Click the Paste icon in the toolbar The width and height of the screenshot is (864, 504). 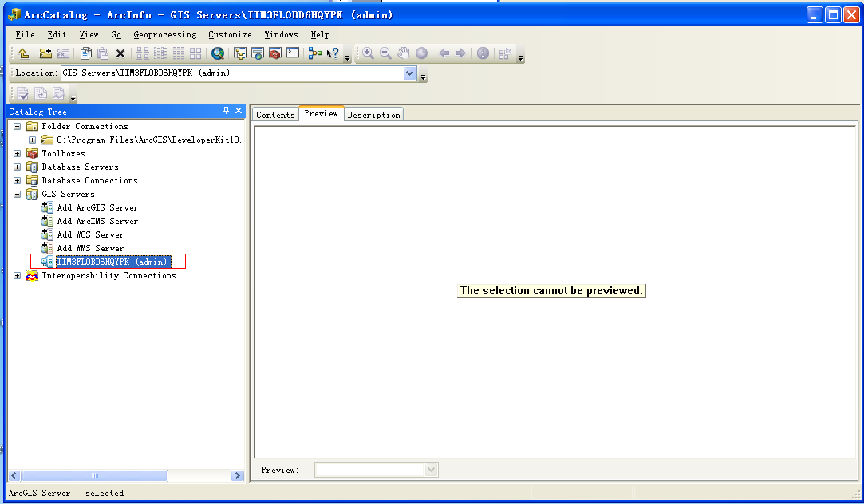click(103, 53)
